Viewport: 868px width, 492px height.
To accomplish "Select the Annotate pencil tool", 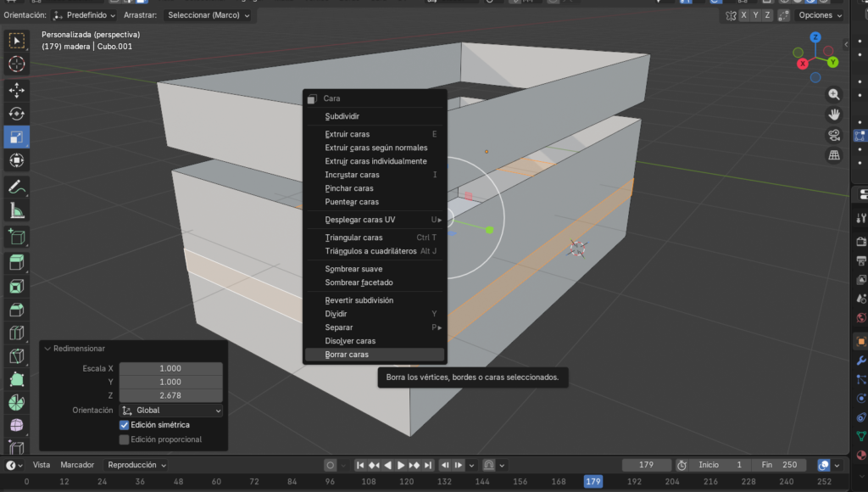I will point(16,187).
